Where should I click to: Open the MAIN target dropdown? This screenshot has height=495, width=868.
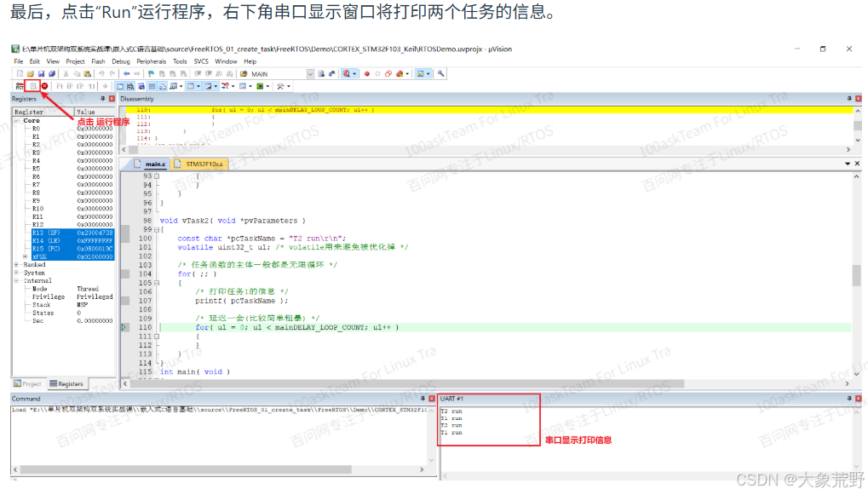pos(310,73)
